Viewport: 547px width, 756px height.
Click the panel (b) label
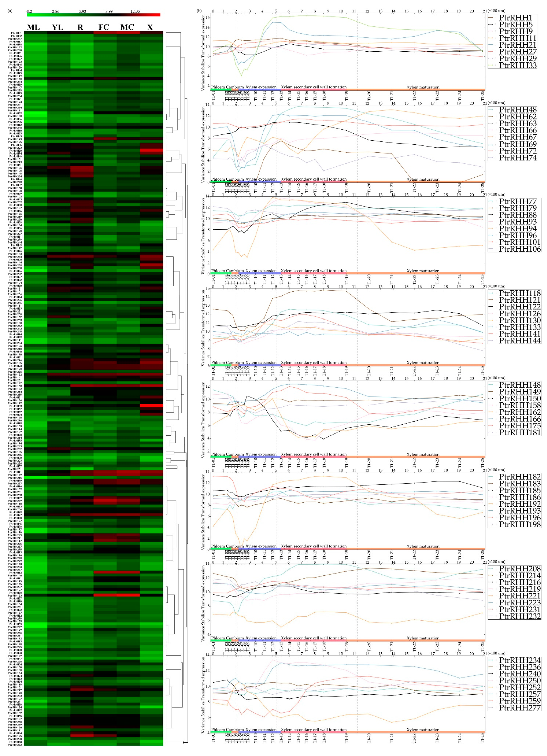pos(199,11)
